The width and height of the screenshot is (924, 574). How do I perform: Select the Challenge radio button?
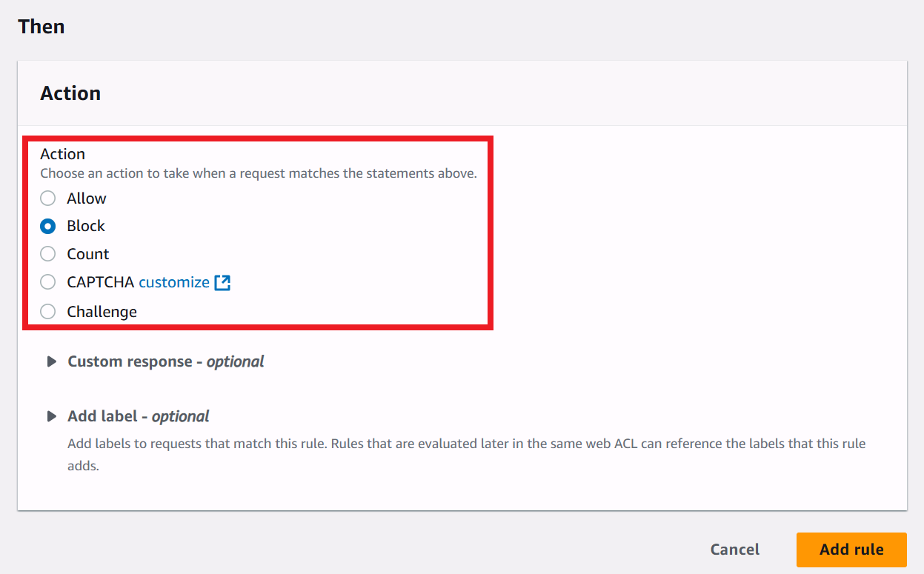48,312
